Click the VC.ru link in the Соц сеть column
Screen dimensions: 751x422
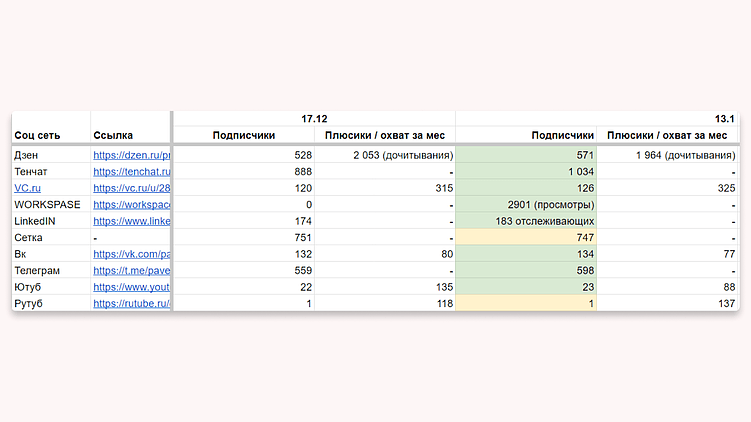coord(26,188)
